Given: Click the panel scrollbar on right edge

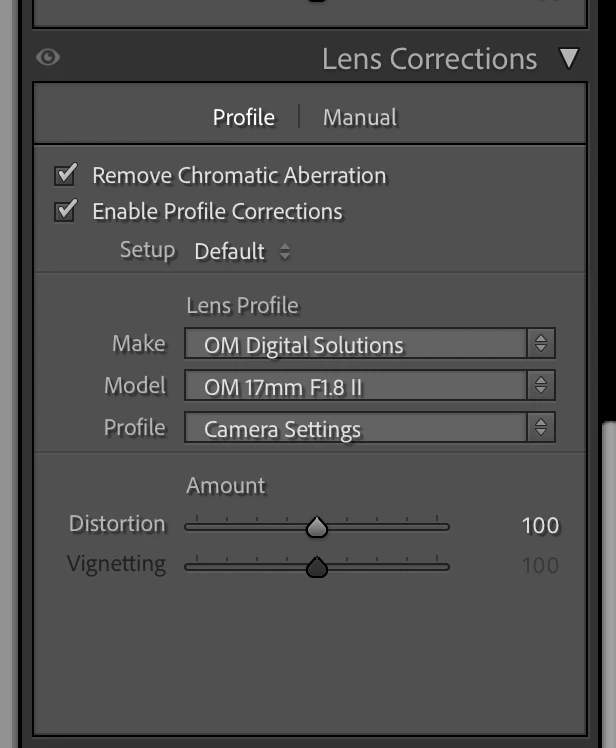Looking at the screenshot, I should click(609, 584).
